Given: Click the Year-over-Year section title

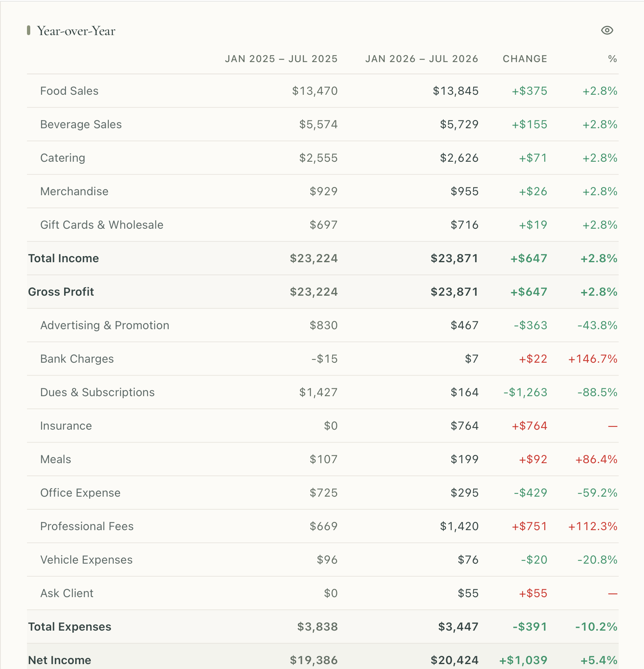Looking at the screenshot, I should [x=76, y=31].
